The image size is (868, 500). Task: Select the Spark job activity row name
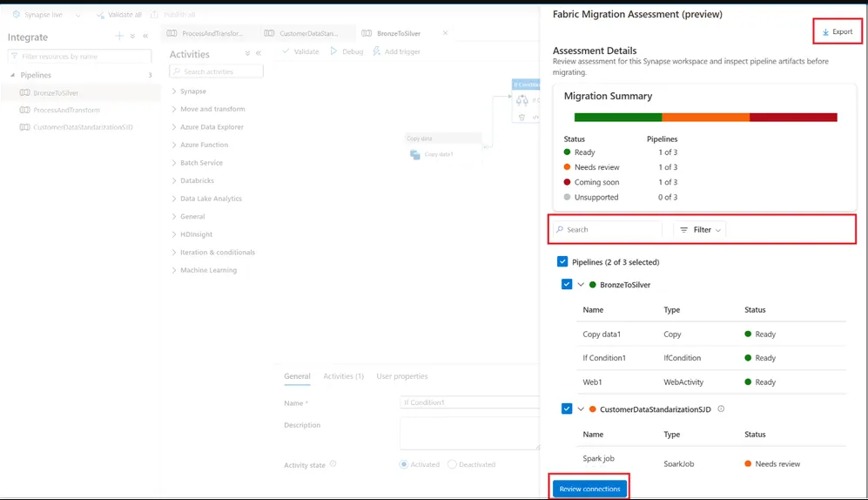pyautogui.click(x=598, y=458)
